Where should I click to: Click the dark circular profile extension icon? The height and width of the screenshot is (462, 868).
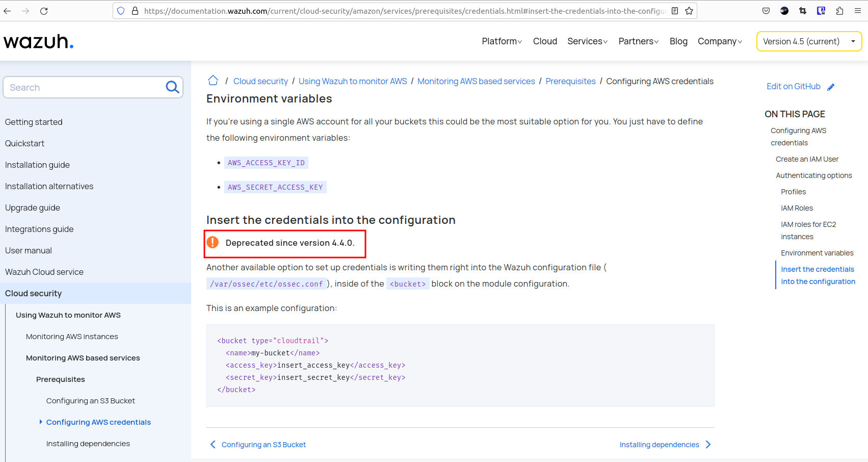(x=784, y=11)
